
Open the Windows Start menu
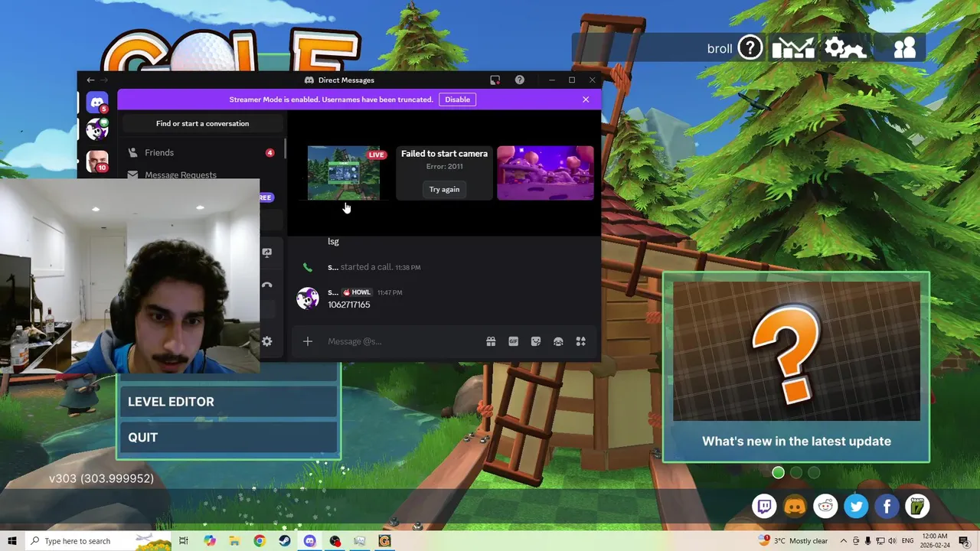[11, 541]
